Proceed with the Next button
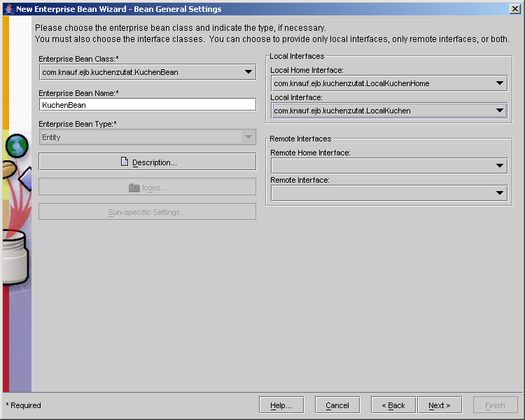 [440, 405]
